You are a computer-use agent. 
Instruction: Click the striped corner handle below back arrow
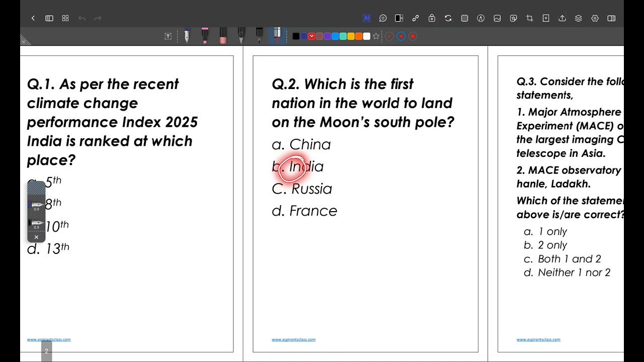(x=26, y=40)
